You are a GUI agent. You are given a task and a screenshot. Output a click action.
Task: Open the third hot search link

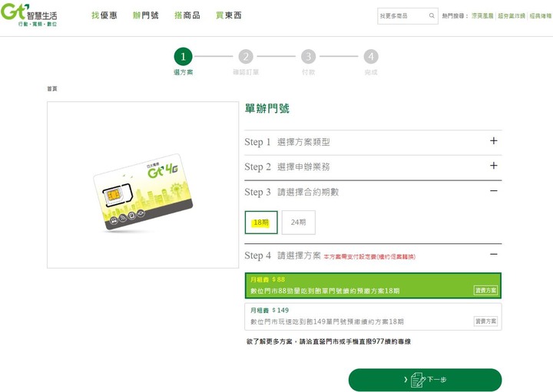point(540,16)
